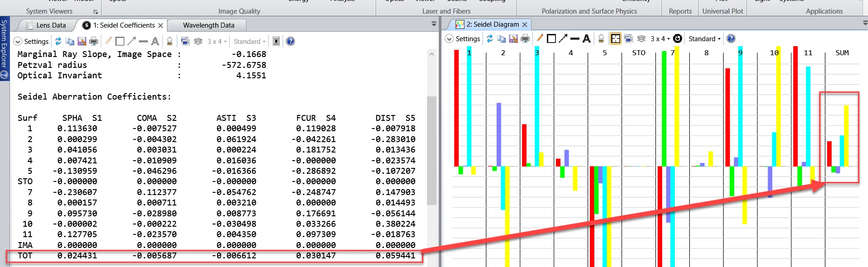Lock the Seidel Diagram window
This screenshot has height=267, width=868.
point(601,38)
